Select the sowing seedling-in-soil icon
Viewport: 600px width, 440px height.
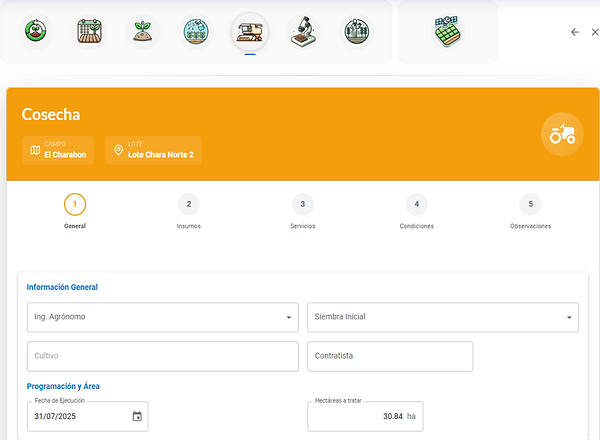(143, 31)
